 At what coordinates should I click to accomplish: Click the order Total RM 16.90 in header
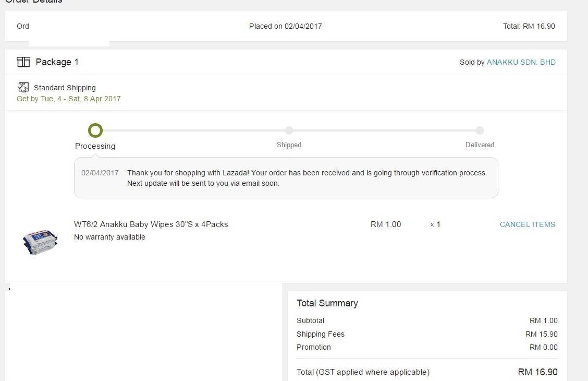point(529,26)
